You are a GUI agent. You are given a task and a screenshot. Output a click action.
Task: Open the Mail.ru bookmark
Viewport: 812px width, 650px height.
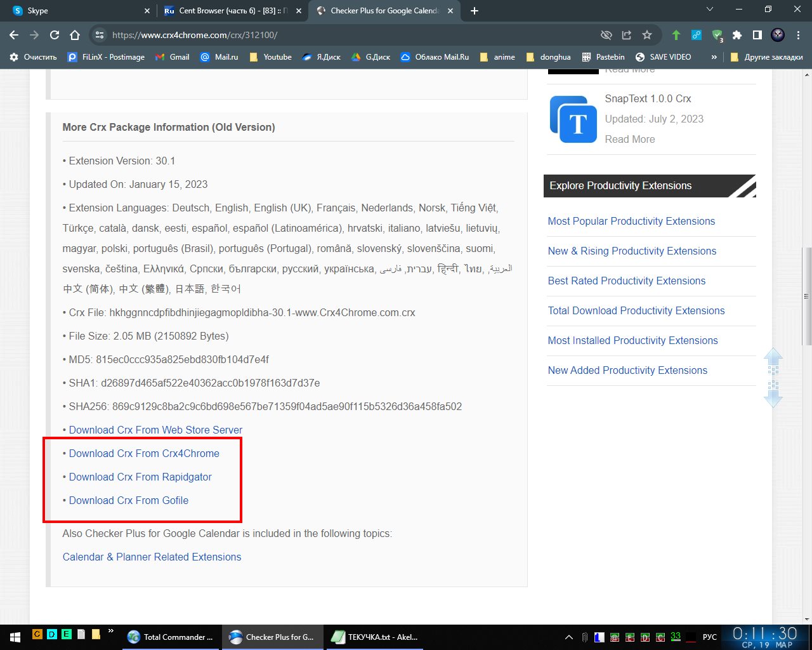click(219, 57)
